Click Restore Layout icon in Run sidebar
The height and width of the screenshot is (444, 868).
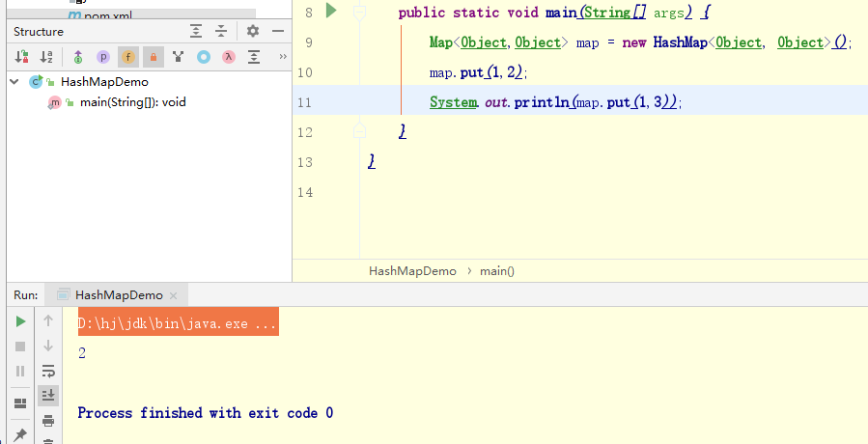20,403
